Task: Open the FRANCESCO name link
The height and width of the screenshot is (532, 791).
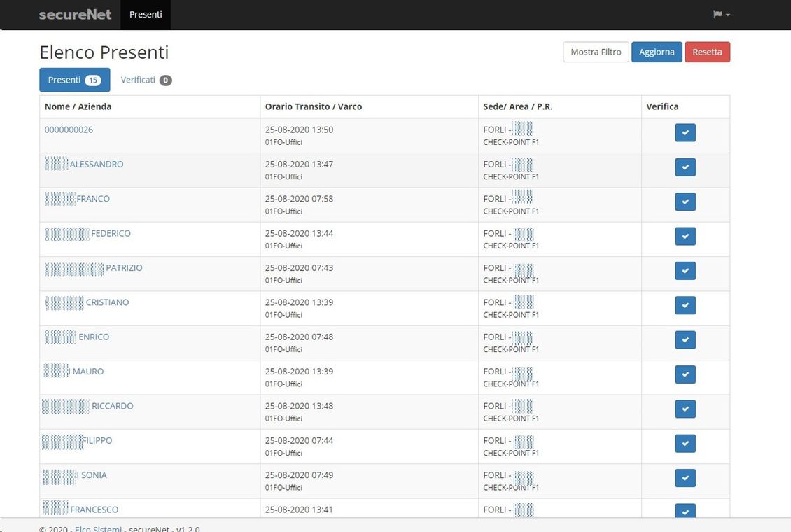Action: coord(80,510)
